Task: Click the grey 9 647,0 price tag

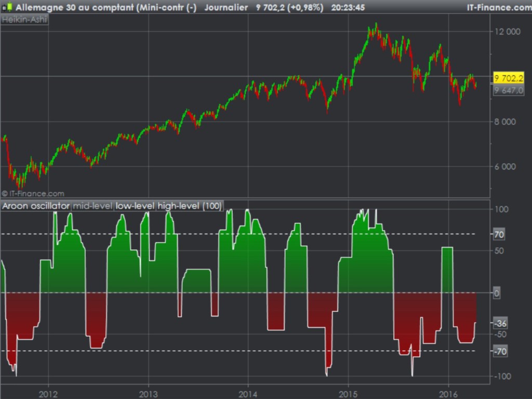Action: 509,90
